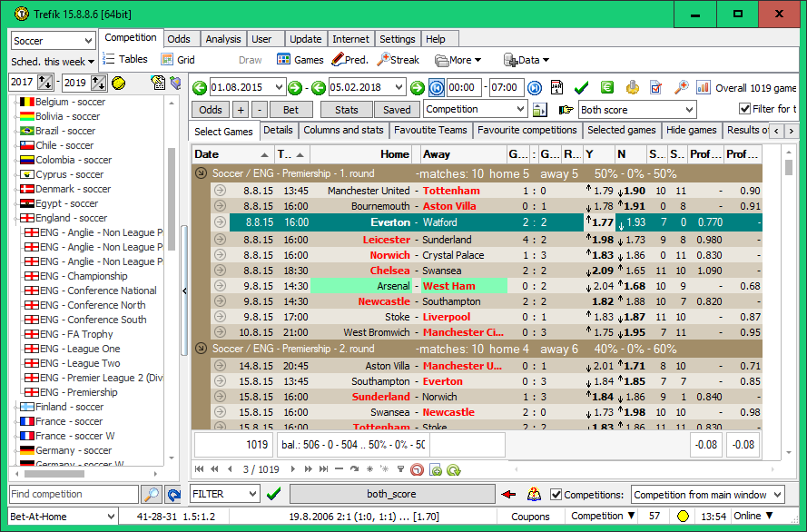Viewport: 807px width, 532px height.
Task: Open the Both score filter dropdown
Action: point(637,110)
